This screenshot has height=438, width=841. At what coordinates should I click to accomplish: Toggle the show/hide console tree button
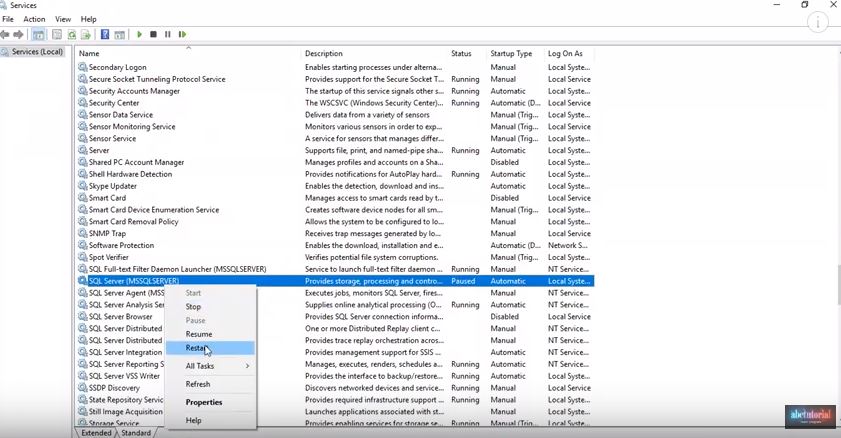(x=39, y=35)
